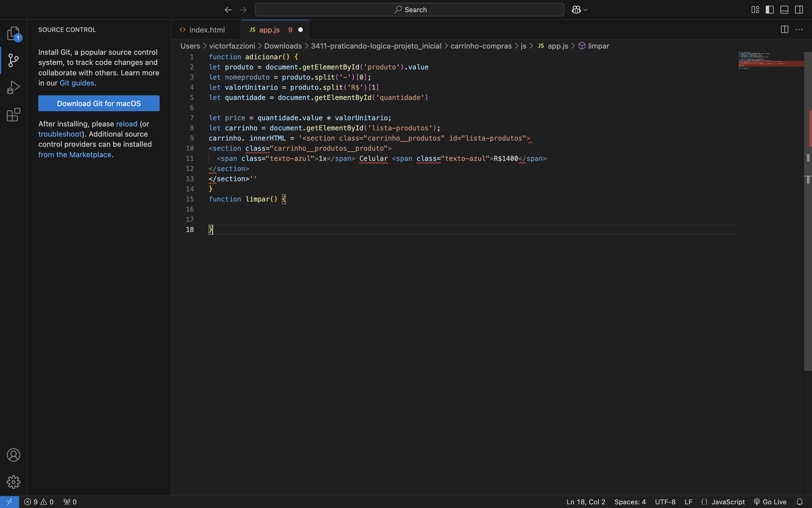Open the forwarded ports status item

pos(70,502)
